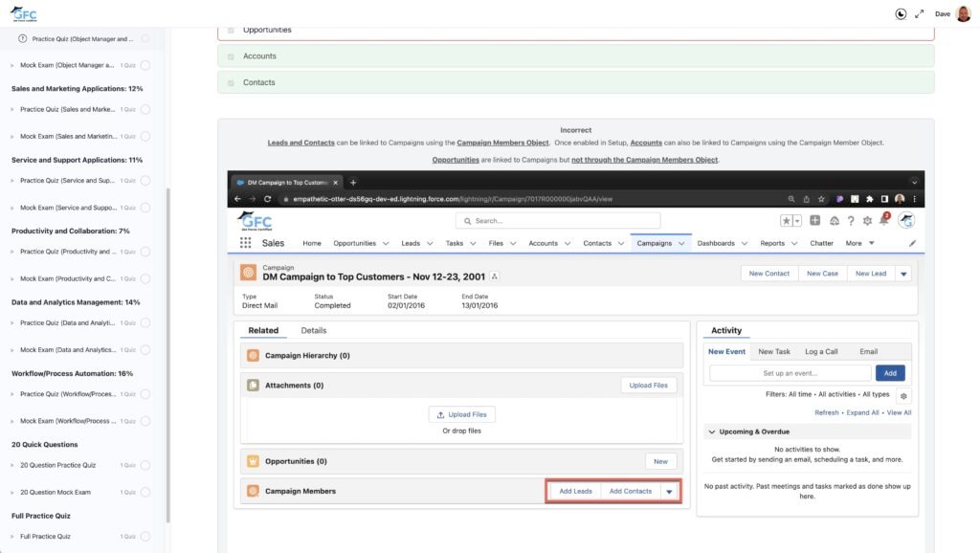Viewport: 980px width, 553px height.
Task: Click the Add Contacts button
Action: point(631,492)
